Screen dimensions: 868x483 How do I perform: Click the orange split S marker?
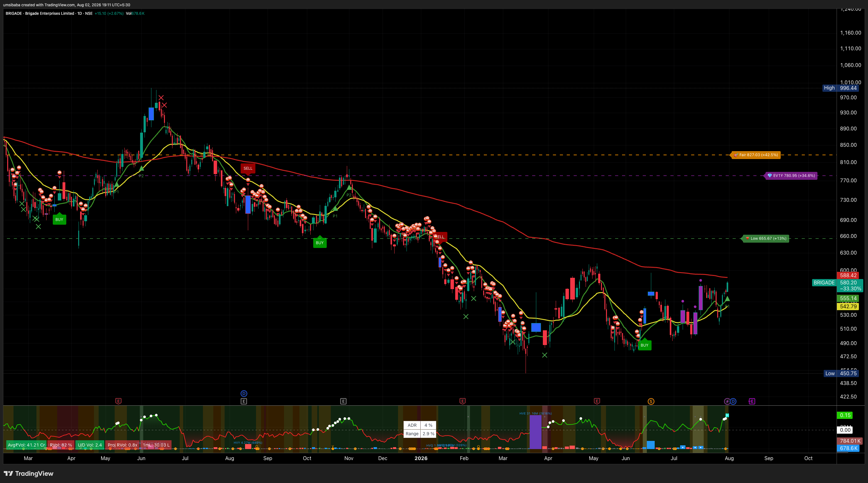click(651, 401)
